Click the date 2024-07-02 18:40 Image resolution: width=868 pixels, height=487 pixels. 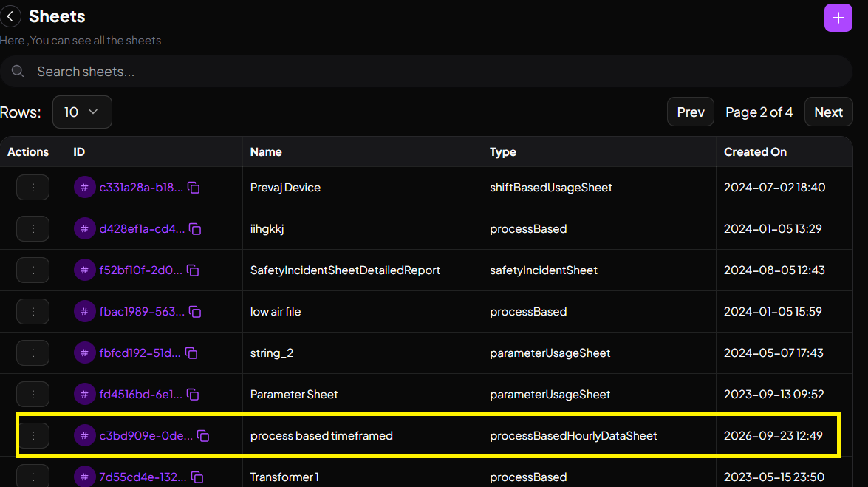(774, 187)
